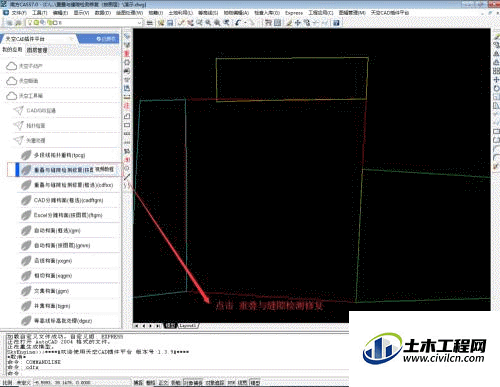
Task: Toggle 栅格 grid in status bar
Action: (x=151, y=383)
